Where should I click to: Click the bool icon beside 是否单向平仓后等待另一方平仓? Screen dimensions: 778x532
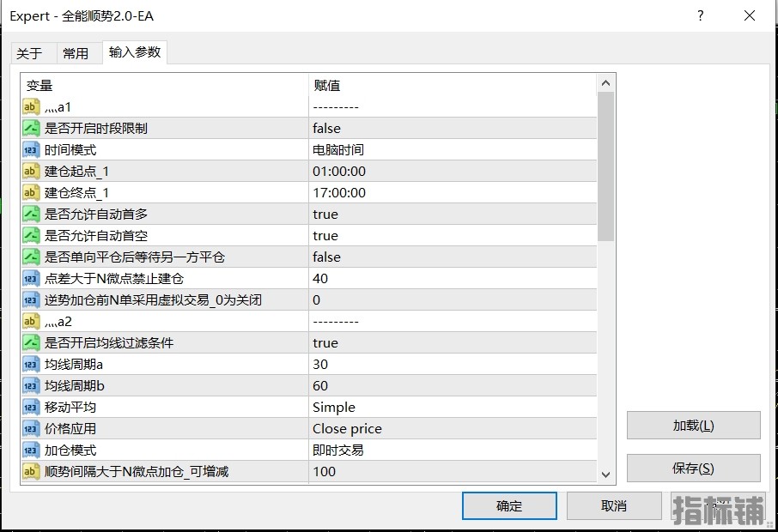point(31,257)
